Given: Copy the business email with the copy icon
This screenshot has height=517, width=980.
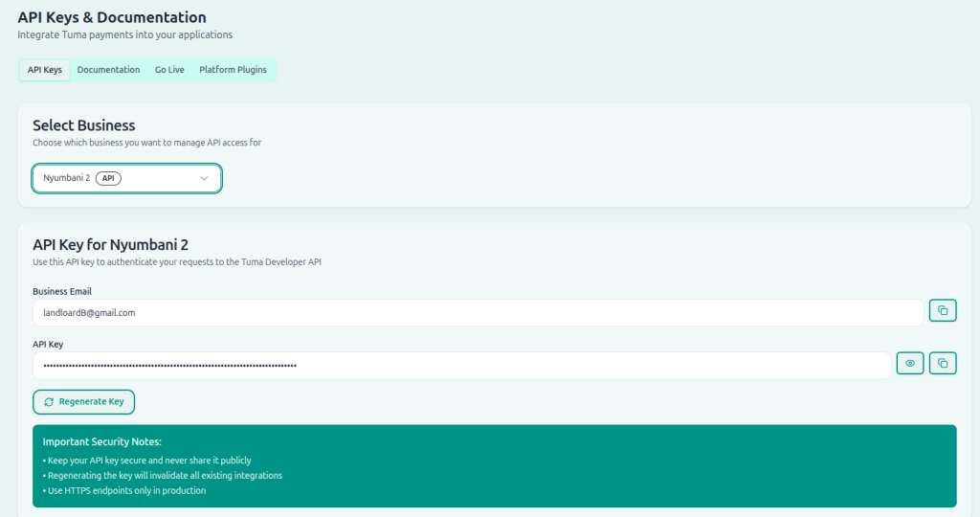Looking at the screenshot, I should [943, 310].
